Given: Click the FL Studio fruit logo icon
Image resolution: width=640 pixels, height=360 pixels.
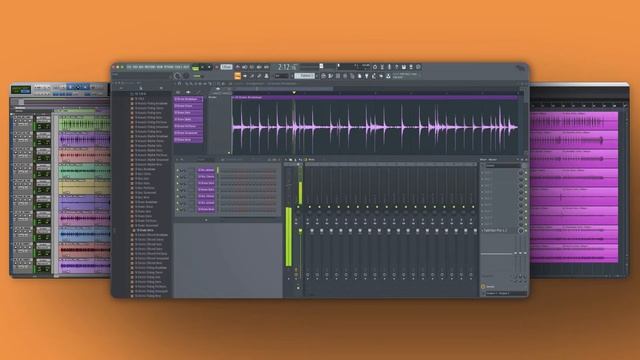Looking at the screenshot, I should point(520,68).
